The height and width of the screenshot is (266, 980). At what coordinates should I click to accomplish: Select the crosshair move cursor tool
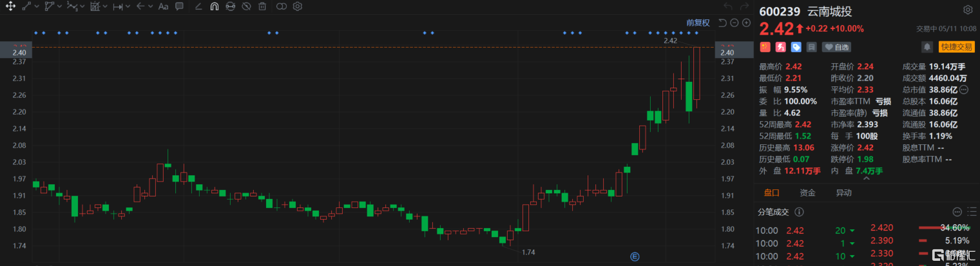[10, 6]
